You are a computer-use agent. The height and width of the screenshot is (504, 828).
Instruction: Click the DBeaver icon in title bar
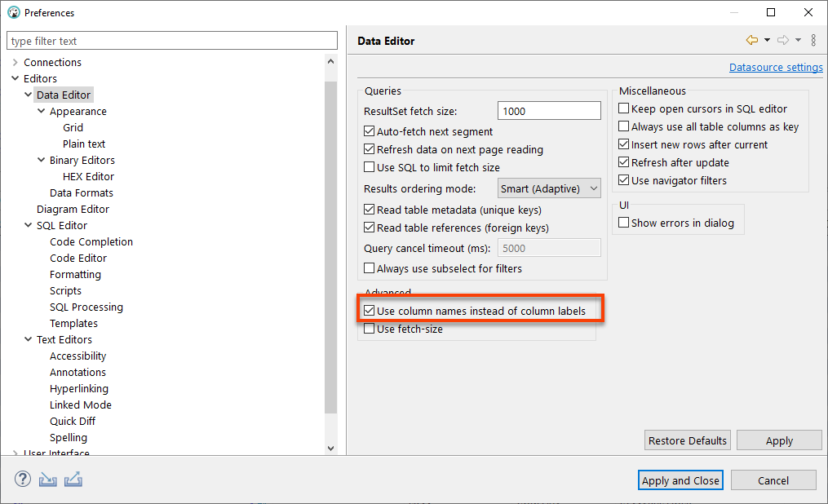click(11, 12)
